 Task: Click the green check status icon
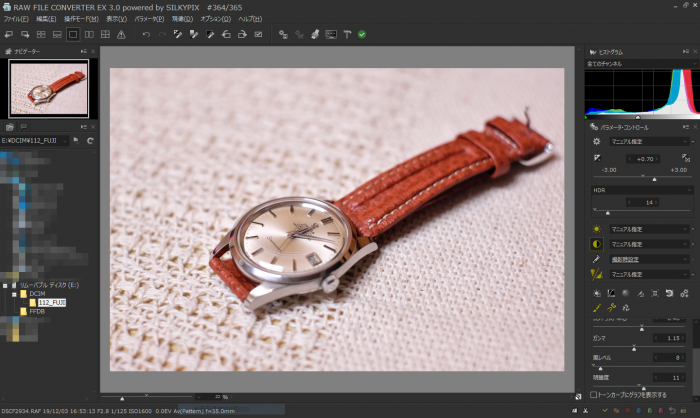pos(362,34)
